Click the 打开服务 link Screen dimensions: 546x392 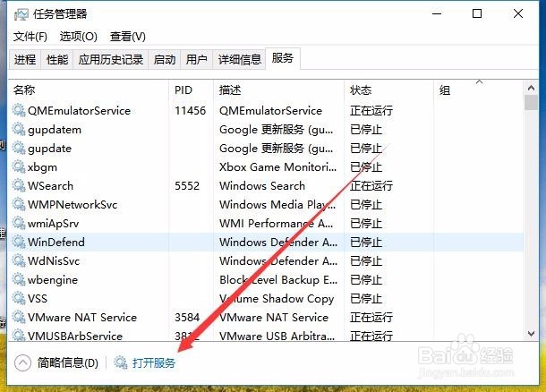tap(154, 362)
